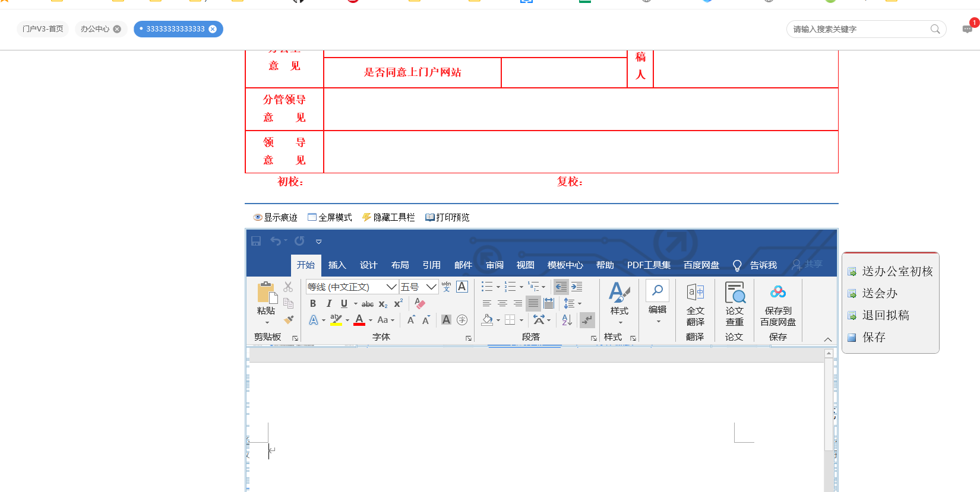
Task: Click Hide Toolbar (隐藏工具栏)
Action: pyautogui.click(x=388, y=217)
